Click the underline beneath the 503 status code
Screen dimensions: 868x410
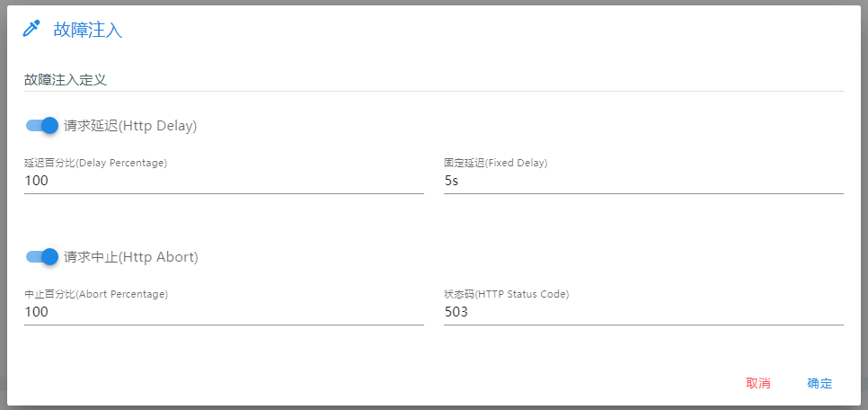click(643, 325)
